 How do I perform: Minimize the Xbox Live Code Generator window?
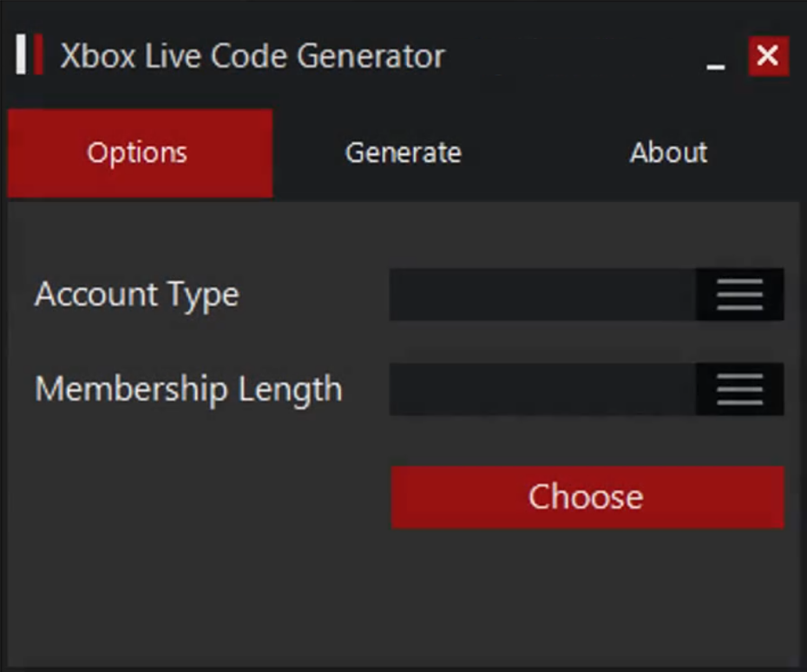pyautogui.click(x=716, y=61)
